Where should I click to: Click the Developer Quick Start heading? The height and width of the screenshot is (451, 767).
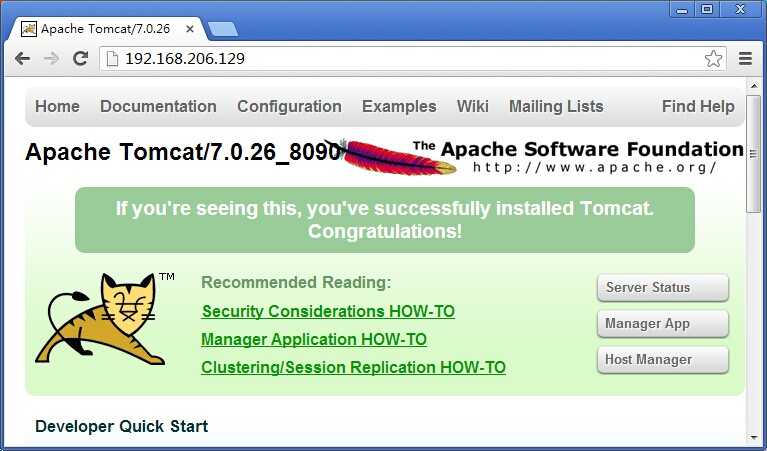pyautogui.click(x=122, y=427)
